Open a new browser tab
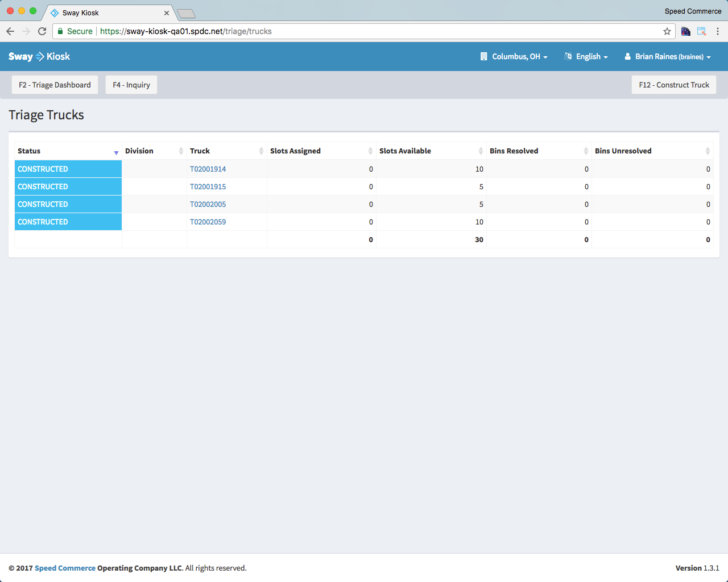728x582 pixels. point(186,13)
